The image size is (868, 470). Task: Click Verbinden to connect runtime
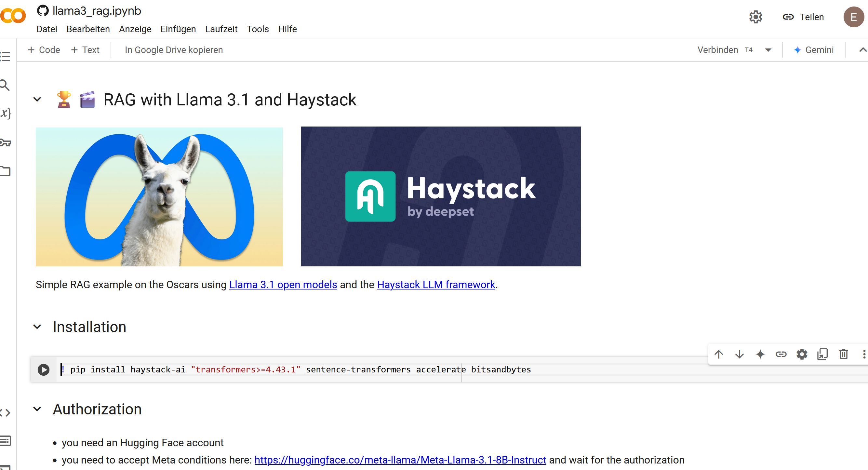(718, 50)
